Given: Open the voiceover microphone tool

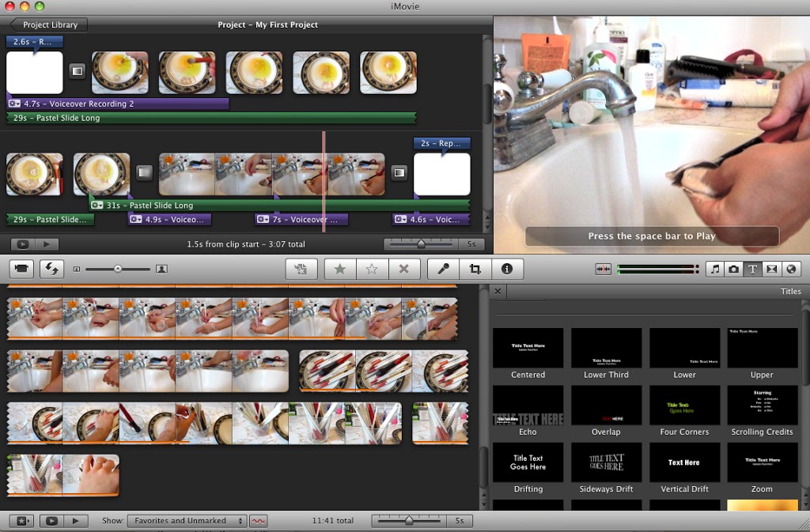Looking at the screenshot, I should pos(443,269).
